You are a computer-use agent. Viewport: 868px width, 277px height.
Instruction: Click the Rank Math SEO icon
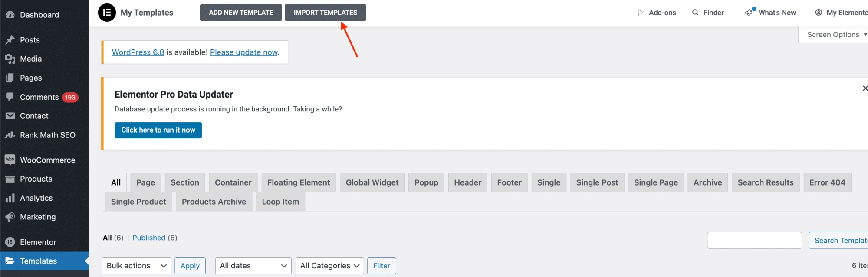click(x=10, y=135)
